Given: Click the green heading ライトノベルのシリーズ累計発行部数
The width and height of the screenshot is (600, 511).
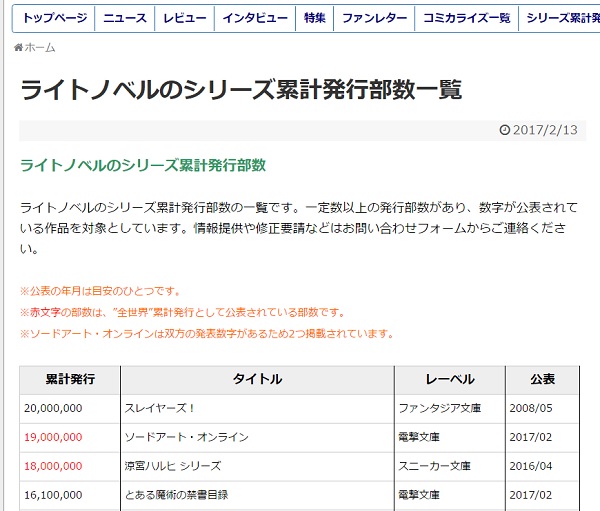Looking at the screenshot, I should tap(143, 165).
